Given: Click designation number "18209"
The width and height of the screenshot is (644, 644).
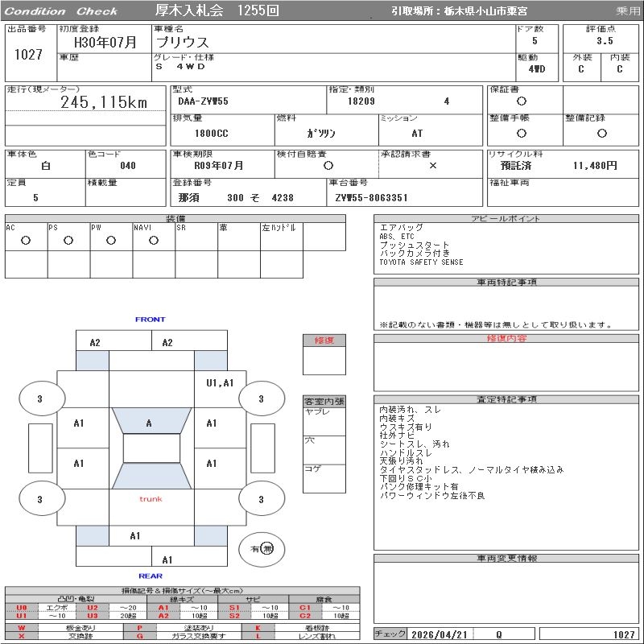Looking at the screenshot, I should click(x=361, y=101).
